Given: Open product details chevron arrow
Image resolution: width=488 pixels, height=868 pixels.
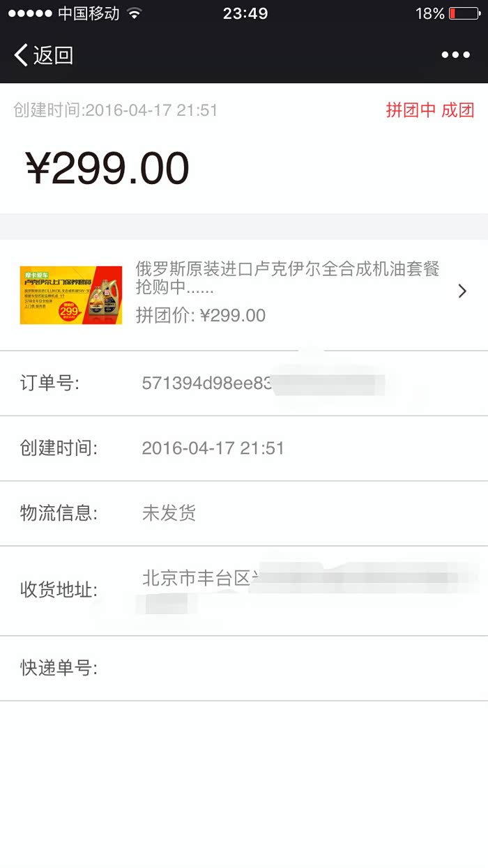Looking at the screenshot, I should point(462,291).
